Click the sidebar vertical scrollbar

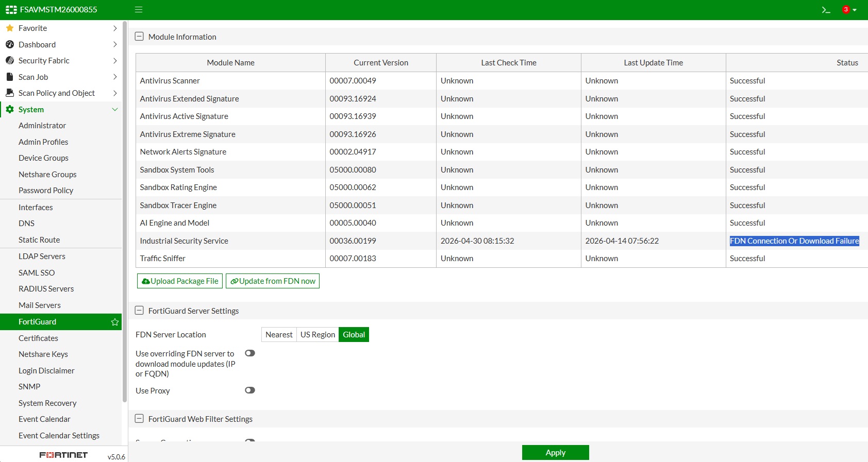click(125, 211)
